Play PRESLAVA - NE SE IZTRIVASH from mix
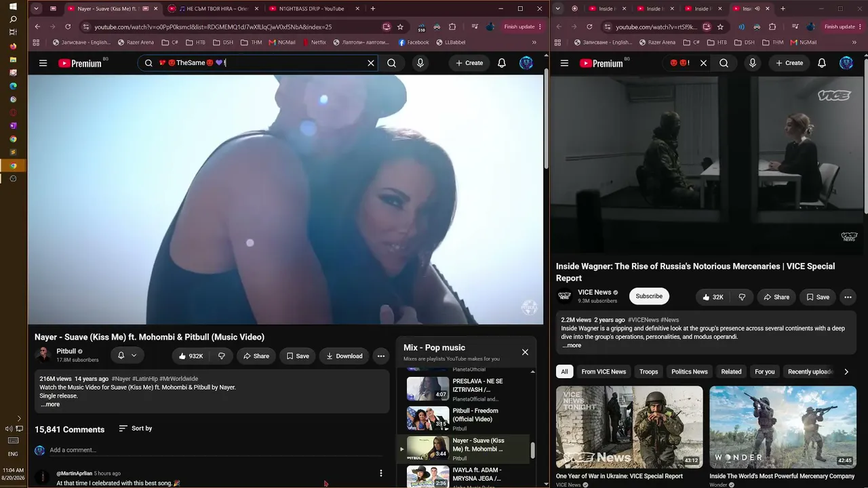Screen dimensions: 868x488 [463, 389]
